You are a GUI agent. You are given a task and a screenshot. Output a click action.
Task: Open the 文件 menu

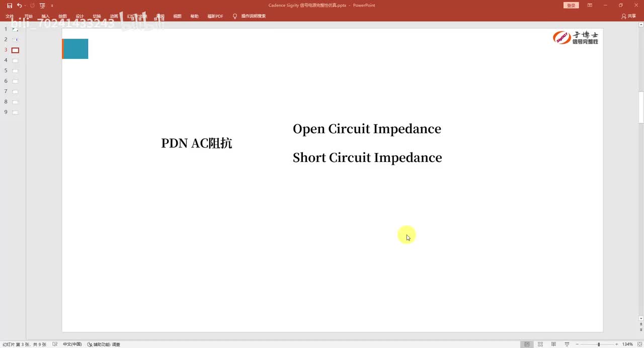pyautogui.click(x=10, y=16)
